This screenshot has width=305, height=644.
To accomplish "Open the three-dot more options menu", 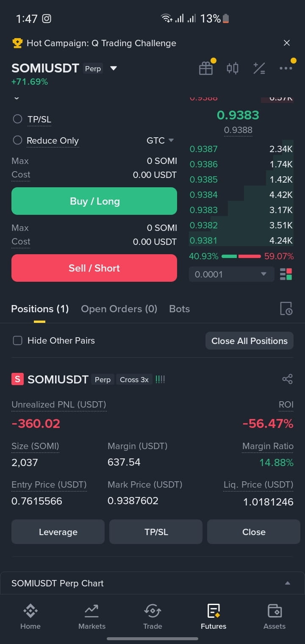I will pos(286,68).
